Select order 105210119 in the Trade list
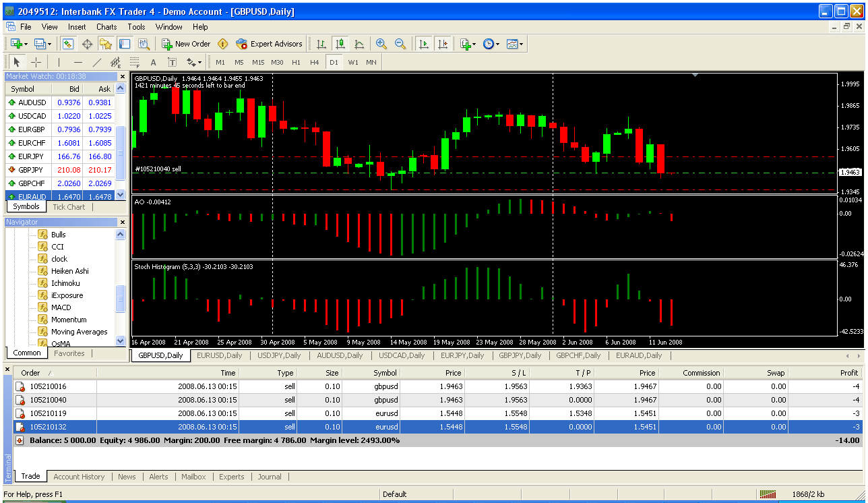Image resolution: width=868 pixels, height=503 pixels. tap(437, 413)
